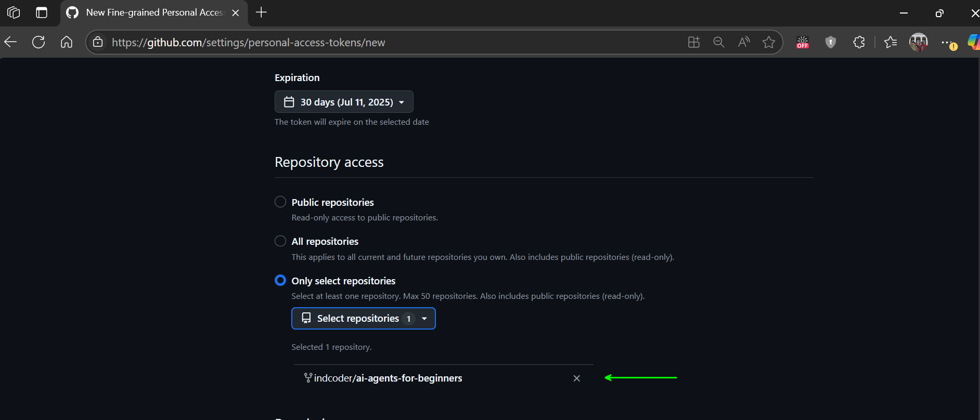
Task: Expand the Select repositories dropdown
Action: click(x=363, y=319)
